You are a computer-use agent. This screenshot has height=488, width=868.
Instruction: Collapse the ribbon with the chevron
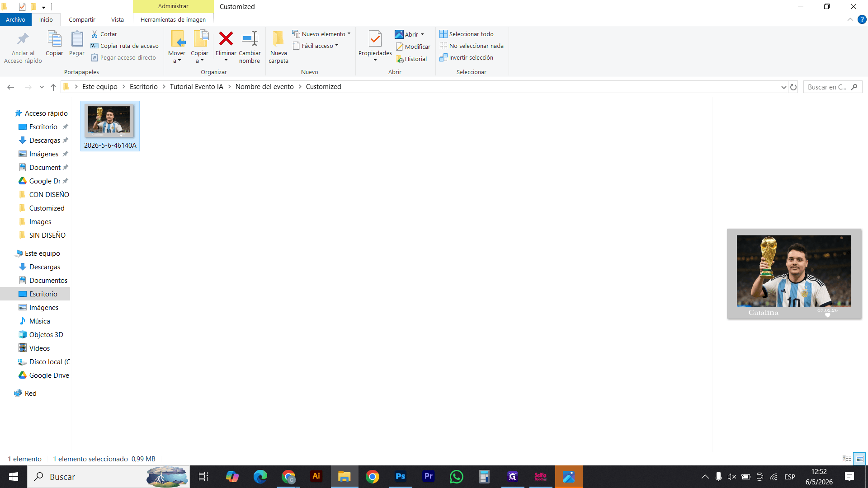click(x=850, y=19)
